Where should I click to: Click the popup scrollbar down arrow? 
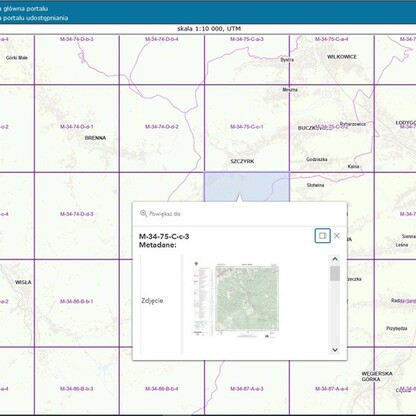click(x=335, y=350)
